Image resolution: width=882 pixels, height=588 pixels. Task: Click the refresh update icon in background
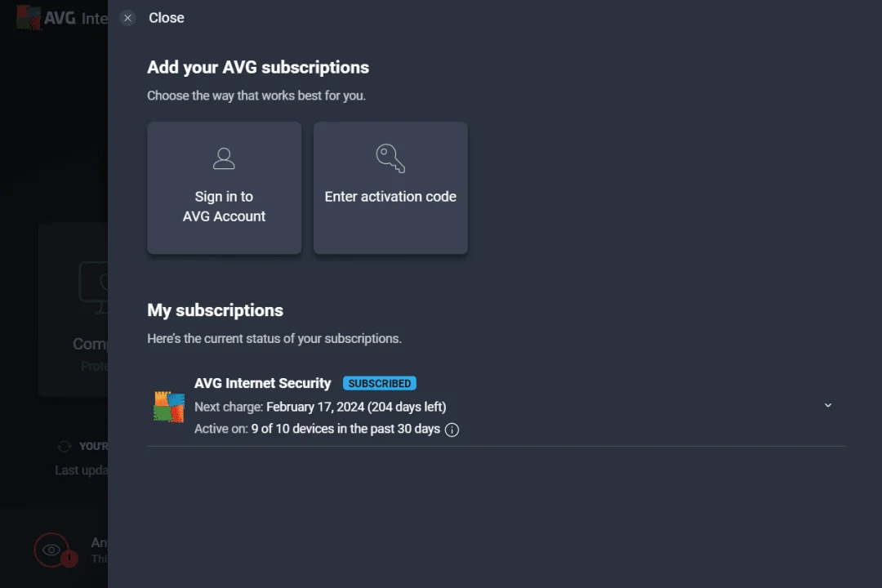(65, 446)
